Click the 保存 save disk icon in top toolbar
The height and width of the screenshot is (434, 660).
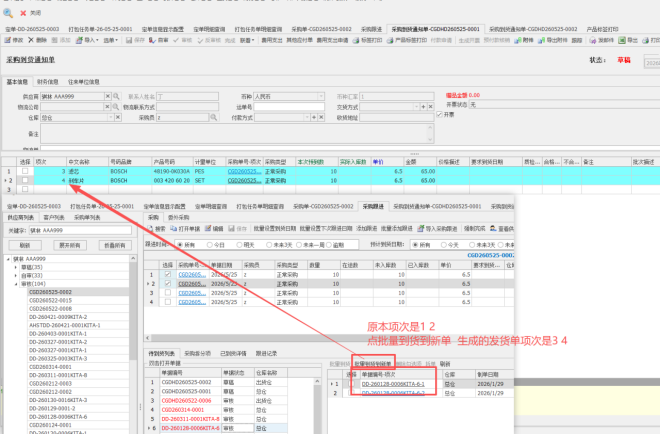coord(129,40)
